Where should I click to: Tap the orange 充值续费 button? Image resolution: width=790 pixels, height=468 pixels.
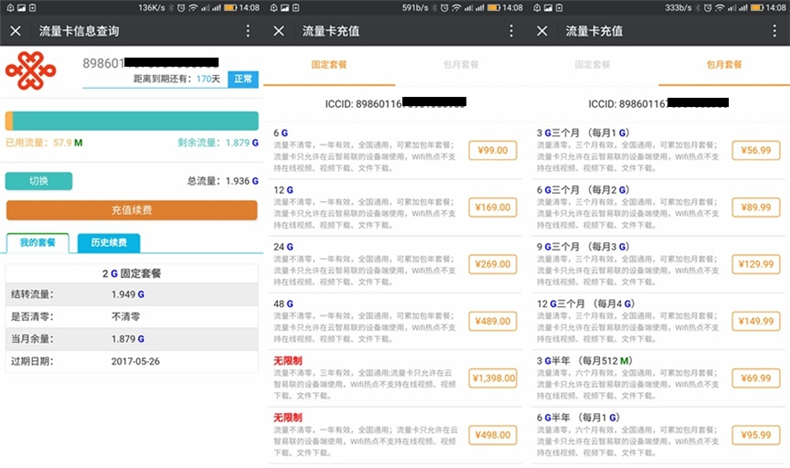(131, 210)
